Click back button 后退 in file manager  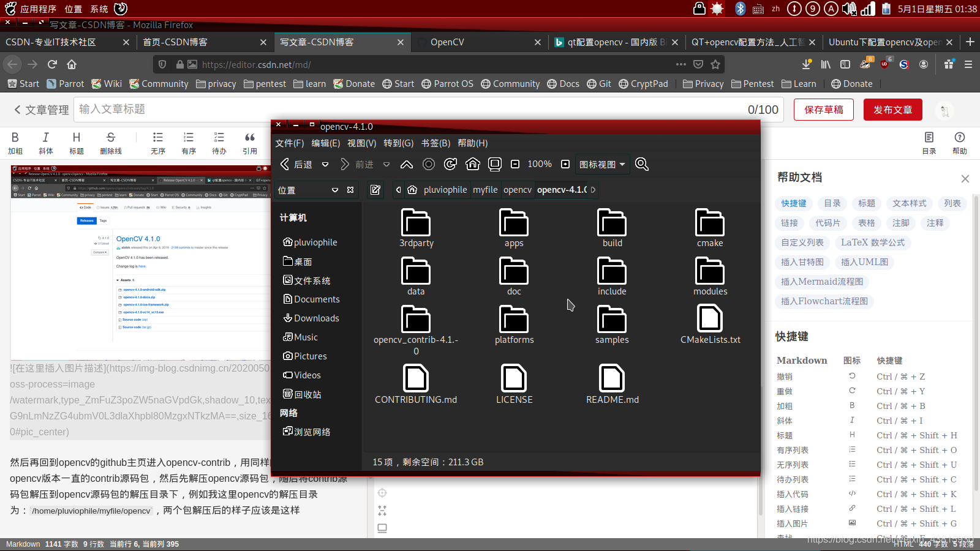pyautogui.click(x=296, y=164)
